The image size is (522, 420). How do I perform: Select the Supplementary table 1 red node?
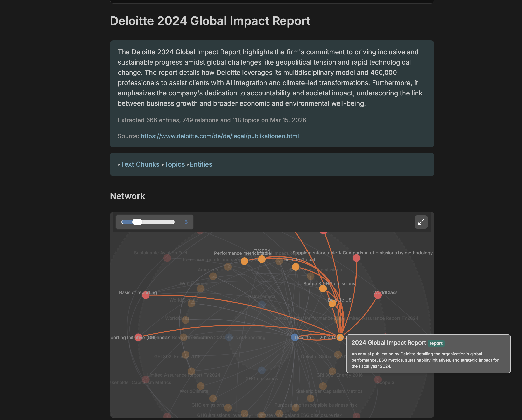[356, 258]
